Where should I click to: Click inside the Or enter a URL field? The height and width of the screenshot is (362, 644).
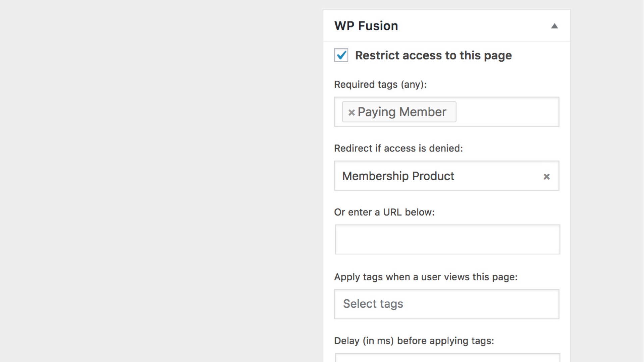(x=447, y=239)
